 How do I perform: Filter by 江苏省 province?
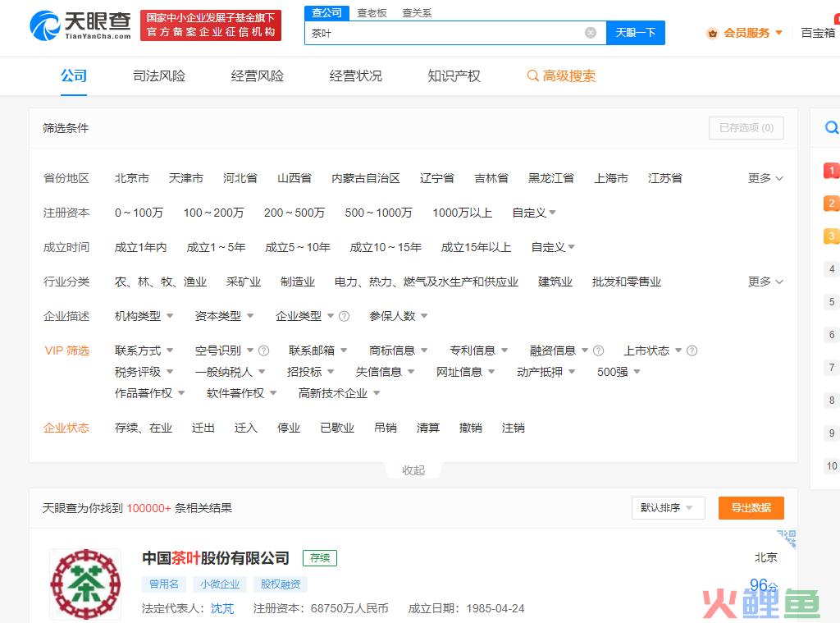[664, 178]
